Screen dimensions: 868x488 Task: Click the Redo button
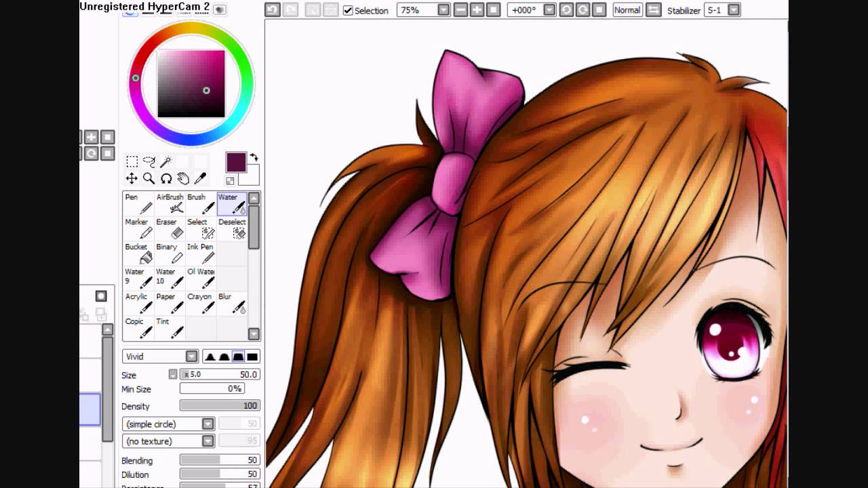pyautogui.click(x=290, y=10)
